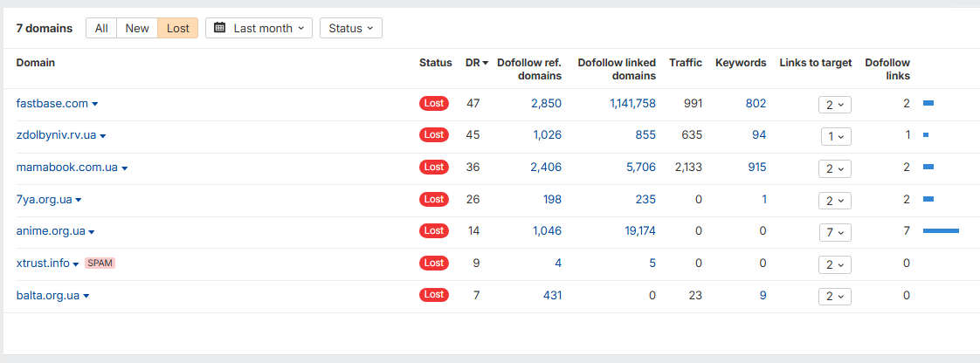
Task: Click the caret arrow beside zdolbyniv.rv.ua
Action: point(103,135)
